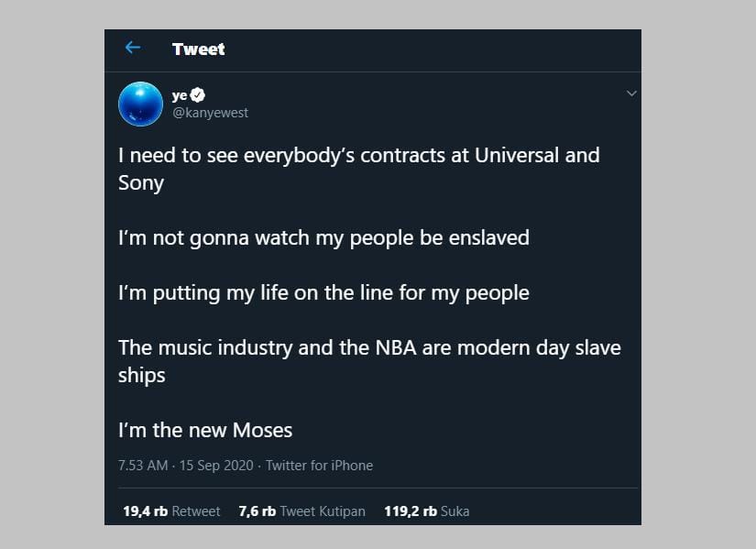Screen dimensions: 756x549
Task: View the 19,4 rb Retweet list
Action: point(170,511)
